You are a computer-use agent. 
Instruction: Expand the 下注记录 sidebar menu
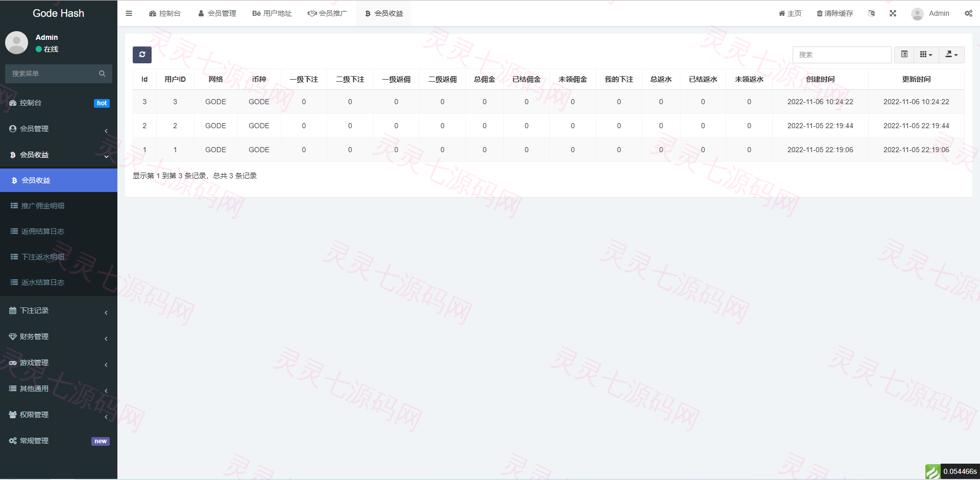point(59,310)
